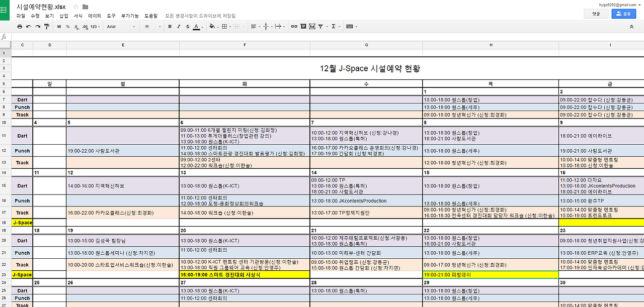Select the paint format tool
The width and height of the screenshot is (644, 307).
pyautogui.click(x=46, y=26)
